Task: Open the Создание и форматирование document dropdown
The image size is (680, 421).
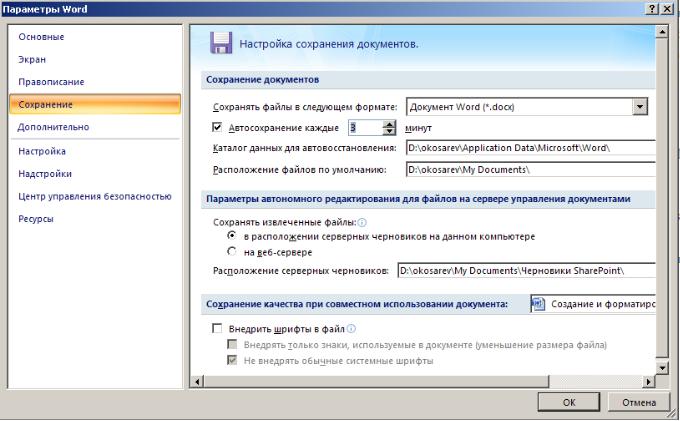Action: coord(593,304)
